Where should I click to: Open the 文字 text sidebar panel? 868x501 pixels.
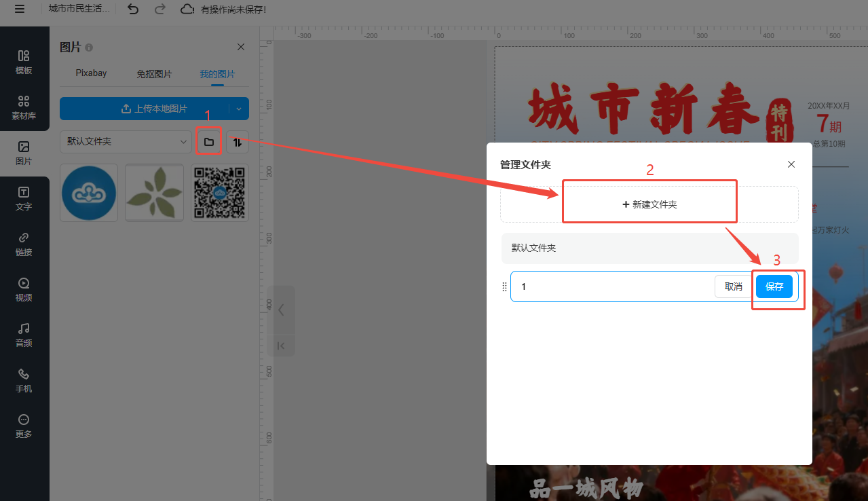[x=24, y=198]
